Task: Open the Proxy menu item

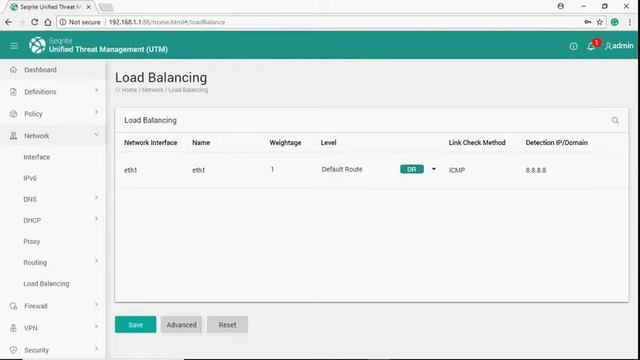Action: 32,242
